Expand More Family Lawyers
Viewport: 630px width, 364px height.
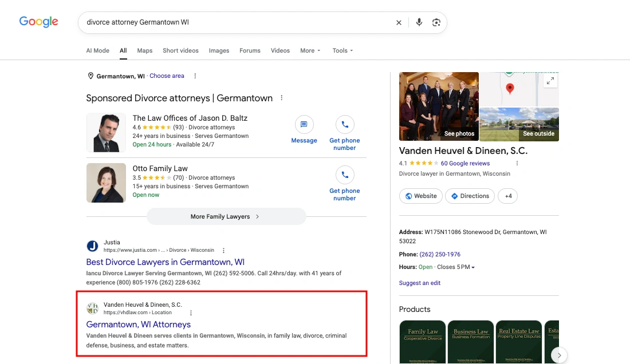coord(226,217)
